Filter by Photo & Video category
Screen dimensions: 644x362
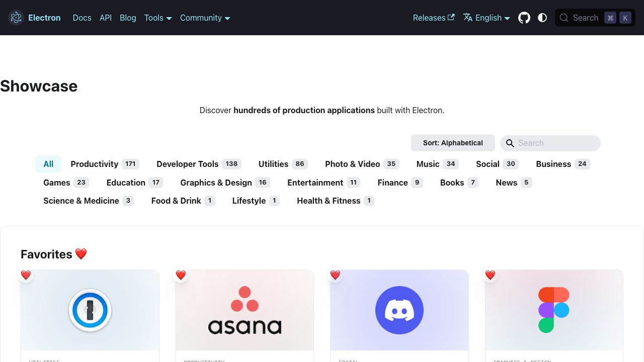click(x=362, y=164)
